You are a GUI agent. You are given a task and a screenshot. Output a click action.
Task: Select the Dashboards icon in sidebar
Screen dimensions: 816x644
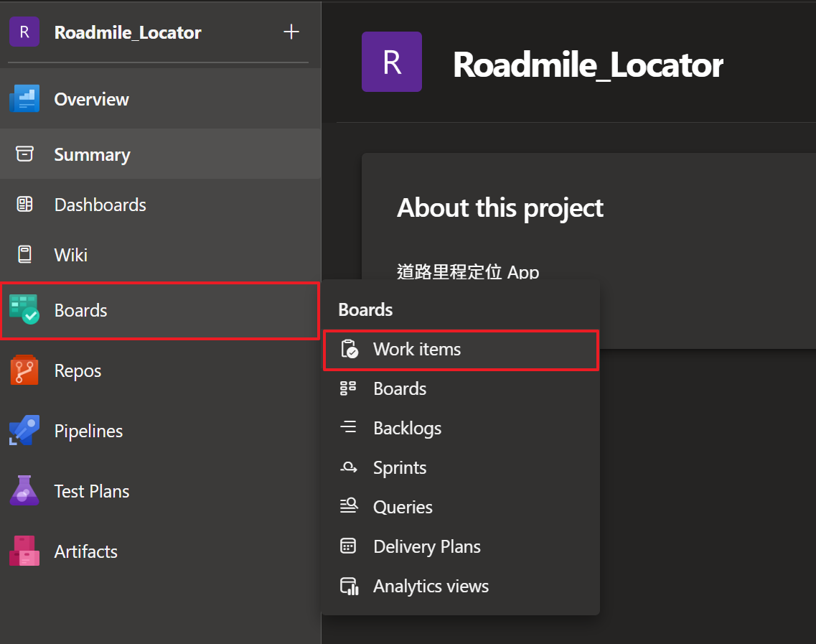[24, 205]
